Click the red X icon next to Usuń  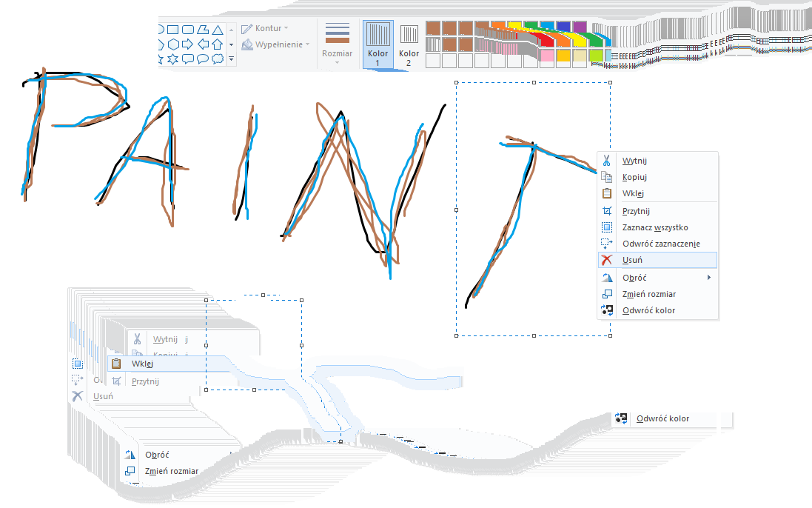(606, 260)
